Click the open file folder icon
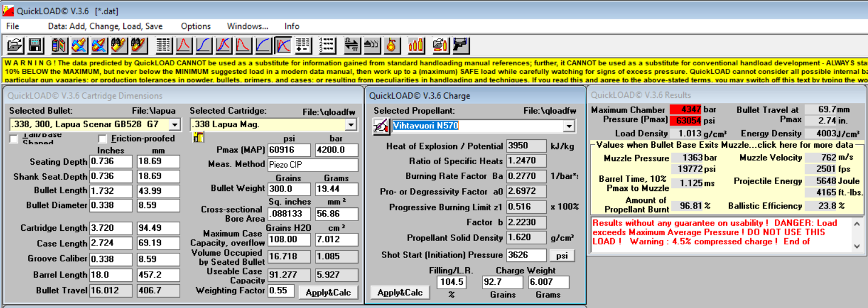 [15, 45]
